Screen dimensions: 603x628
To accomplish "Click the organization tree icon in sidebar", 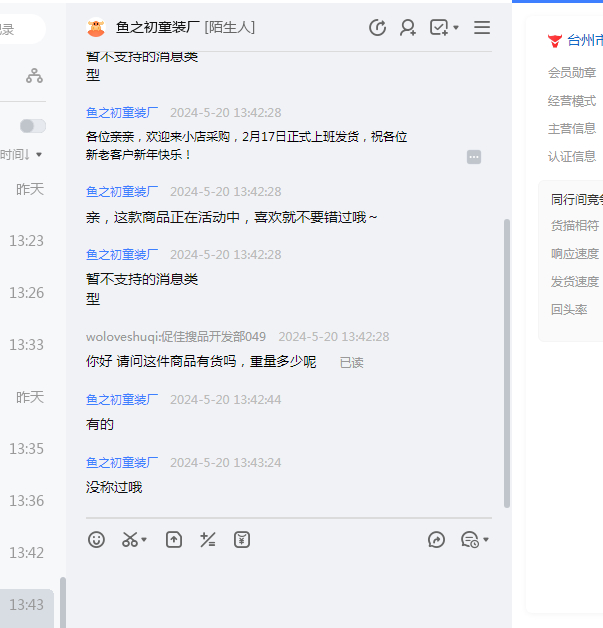I will (x=35, y=75).
